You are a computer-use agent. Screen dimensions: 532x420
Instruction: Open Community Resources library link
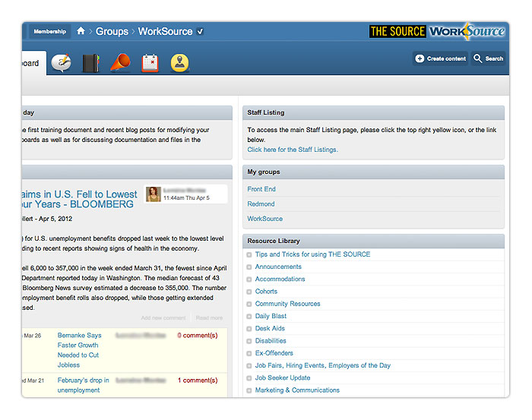(288, 304)
